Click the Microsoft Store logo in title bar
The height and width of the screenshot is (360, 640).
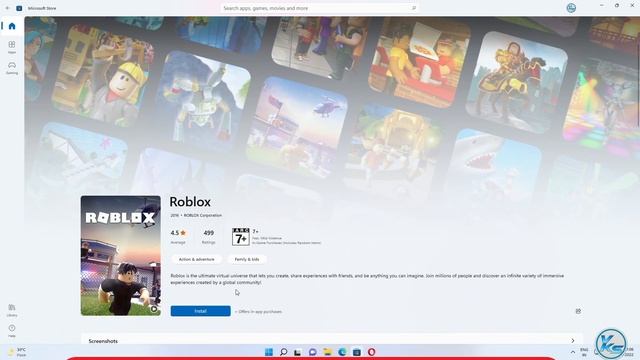pyautogui.click(x=19, y=8)
